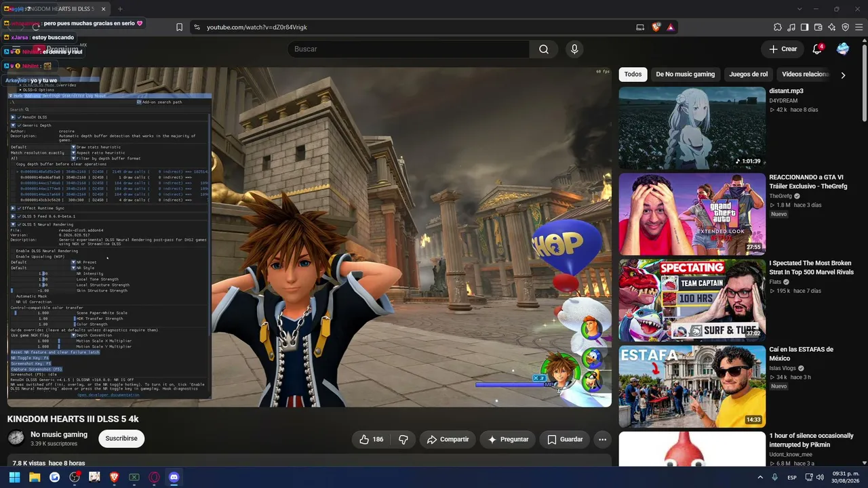Expand the RenoDX DLSS section arrow
The height and width of the screenshot is (488, 868).
(13, 117)
